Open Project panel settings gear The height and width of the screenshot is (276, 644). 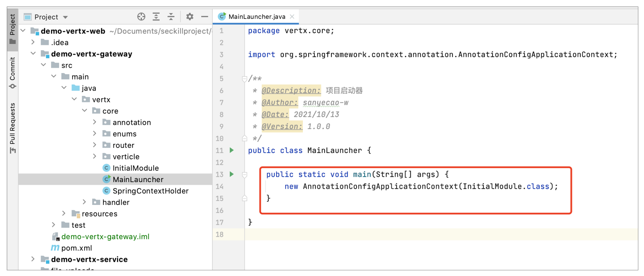[190, 17]
